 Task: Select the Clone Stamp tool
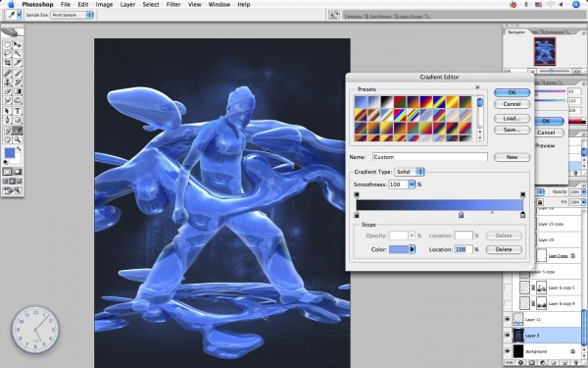(x=7, y=82)
